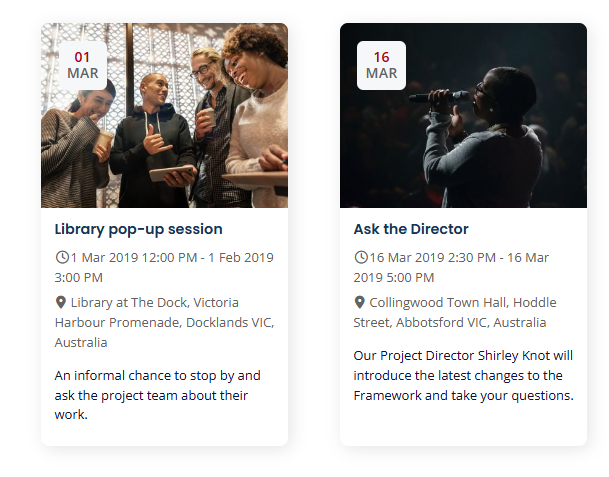Screen dimensions: 609x477
Task: Click clock icon on Ask the Director card
Action: [x=360, y=257]
